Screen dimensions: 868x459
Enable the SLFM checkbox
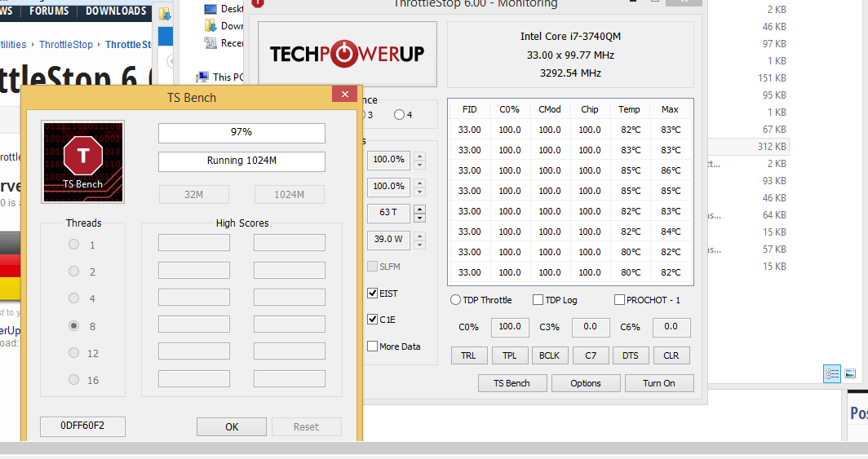[x=373, y=267]
